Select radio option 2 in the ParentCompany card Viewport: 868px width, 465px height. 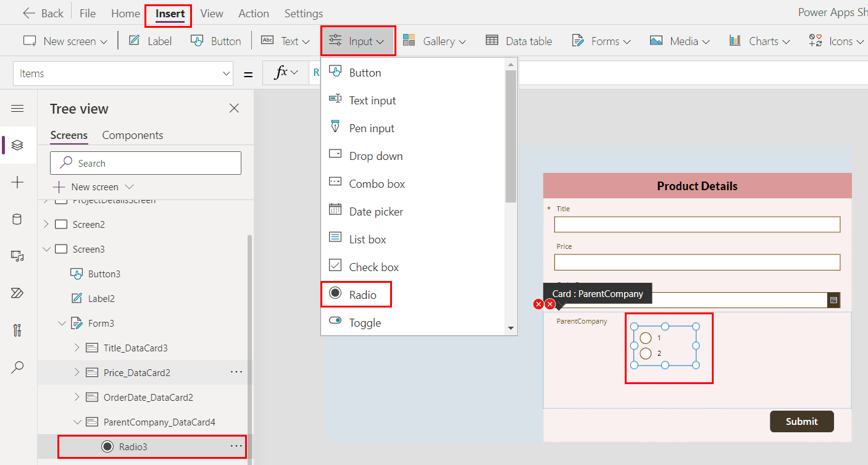(646, 353)
